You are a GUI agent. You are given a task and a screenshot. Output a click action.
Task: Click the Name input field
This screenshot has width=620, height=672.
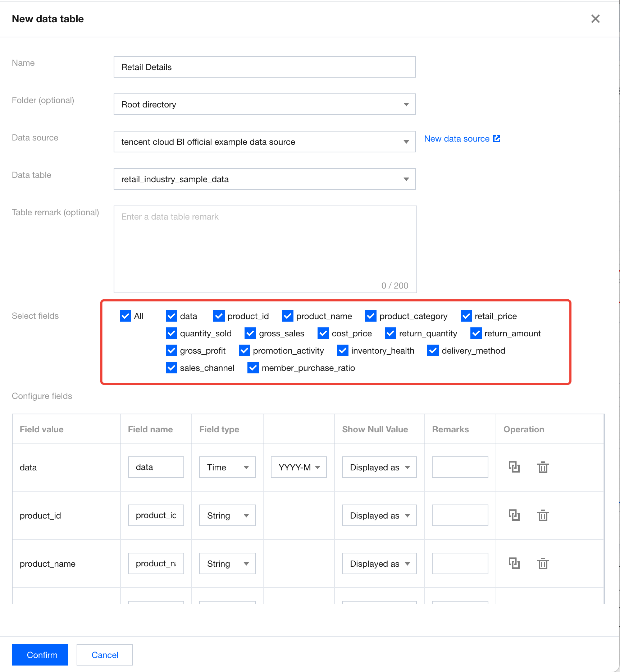tap(264, 67)
